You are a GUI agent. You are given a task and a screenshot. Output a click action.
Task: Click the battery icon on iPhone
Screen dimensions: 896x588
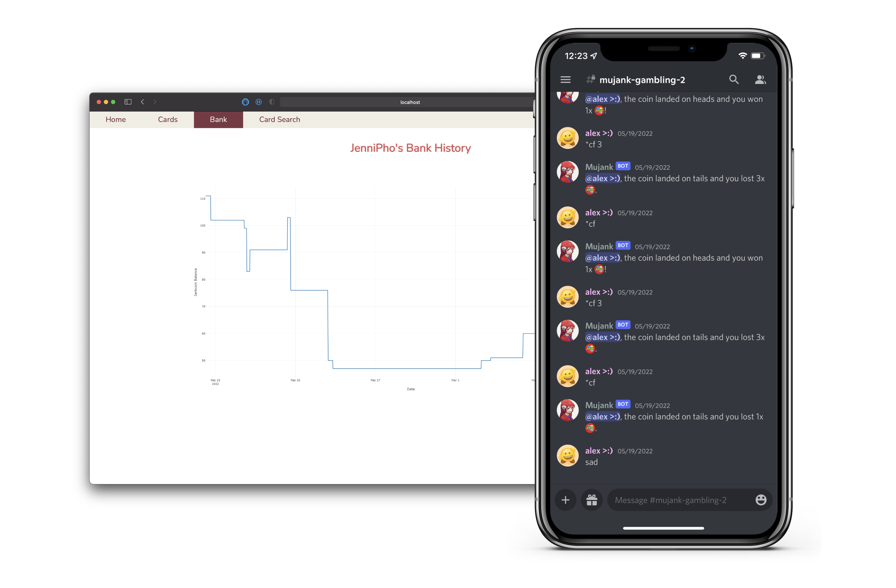click(757, 55)
